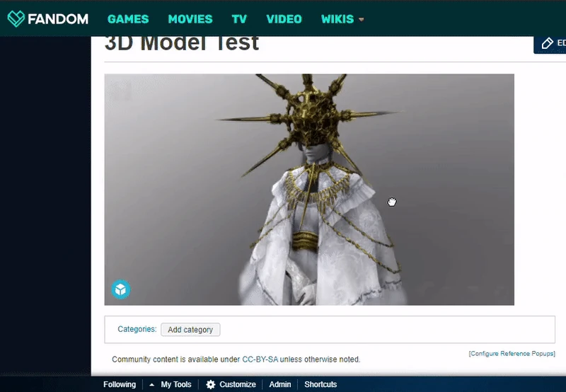
Task: Expand the My Tools up arrow
Action: (x=152, y=385)
